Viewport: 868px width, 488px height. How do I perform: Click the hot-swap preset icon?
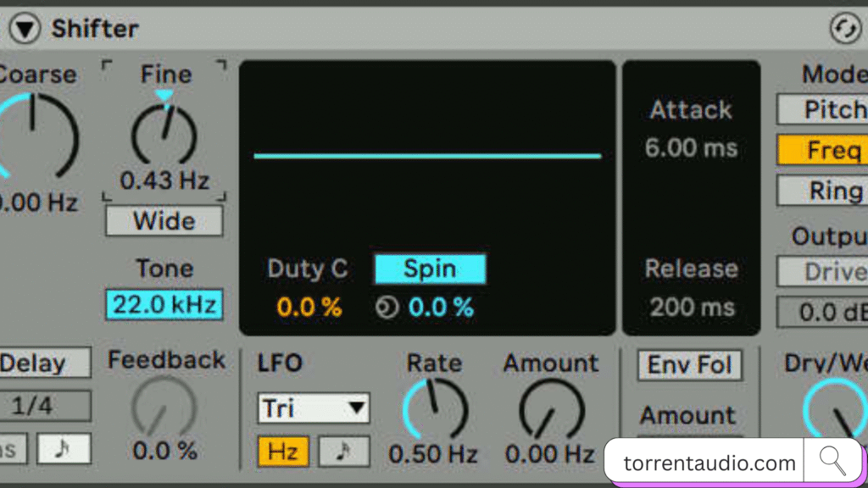pos(844,29)
